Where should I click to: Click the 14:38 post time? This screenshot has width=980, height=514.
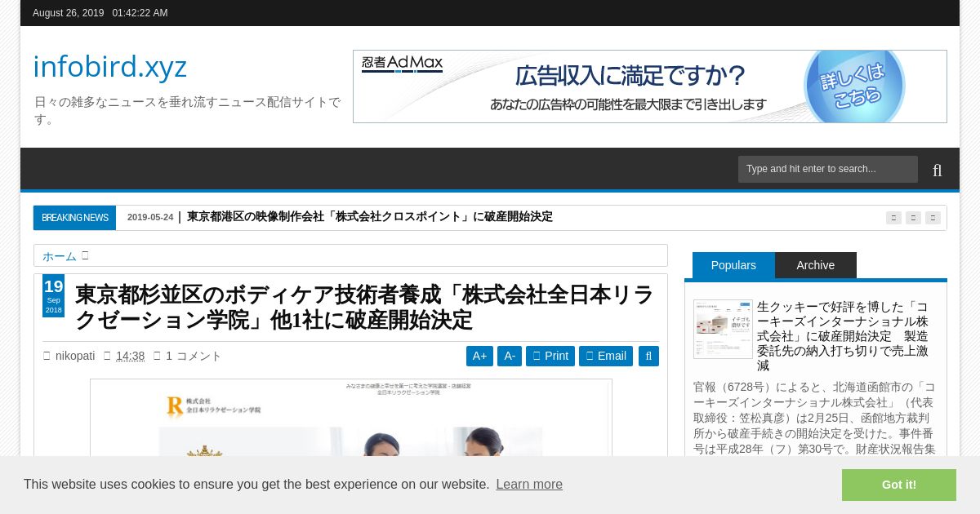pos(130,356)
